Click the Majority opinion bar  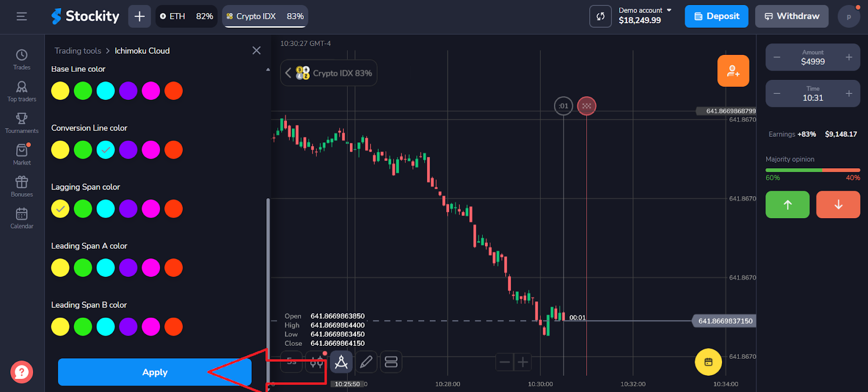tap(813, 170)
